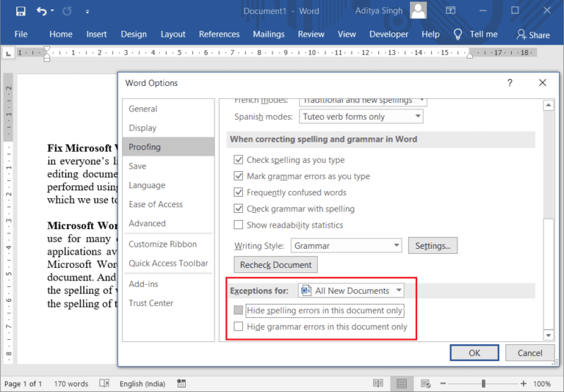
Task: Open Customize Quick Access Toolbar arrow
Action: click(x=87, y=12)
